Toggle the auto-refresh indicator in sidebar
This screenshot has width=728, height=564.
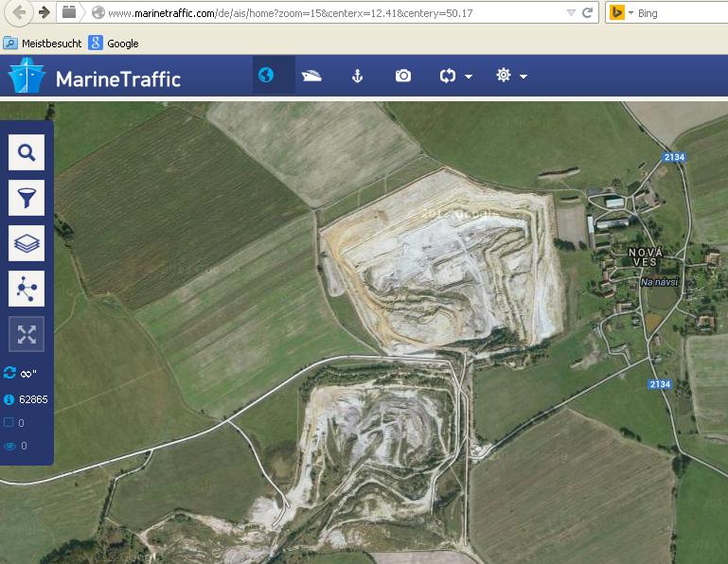[10, 374]
